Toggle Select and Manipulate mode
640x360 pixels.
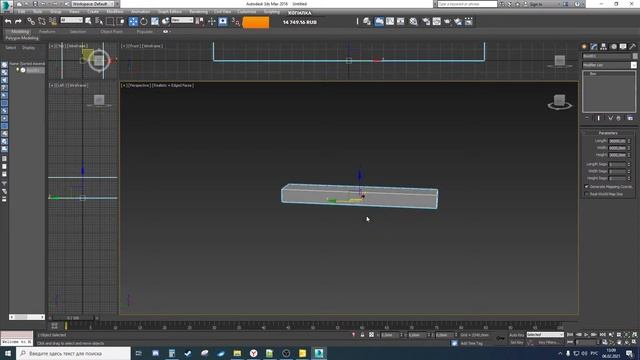[x=211, y=22]
